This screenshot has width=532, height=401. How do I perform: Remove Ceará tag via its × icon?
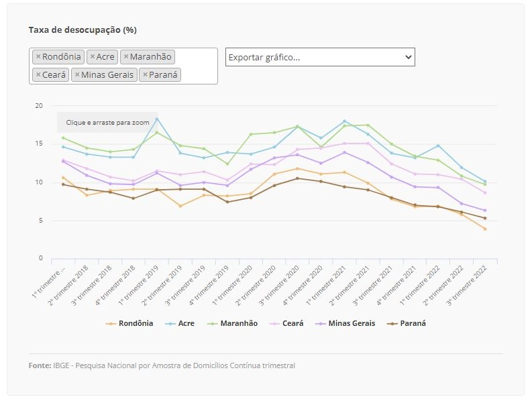click(x=38, y=74)
